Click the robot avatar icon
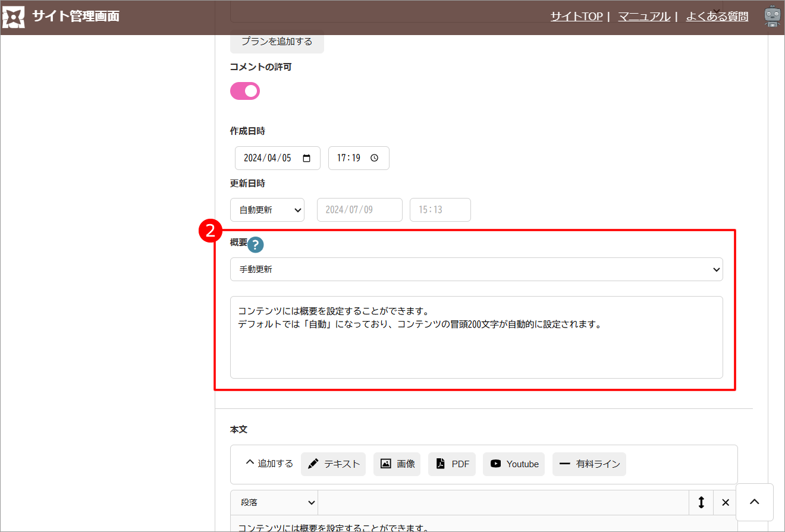The width and height of the screenshot is (785, 532). (772, 17)
